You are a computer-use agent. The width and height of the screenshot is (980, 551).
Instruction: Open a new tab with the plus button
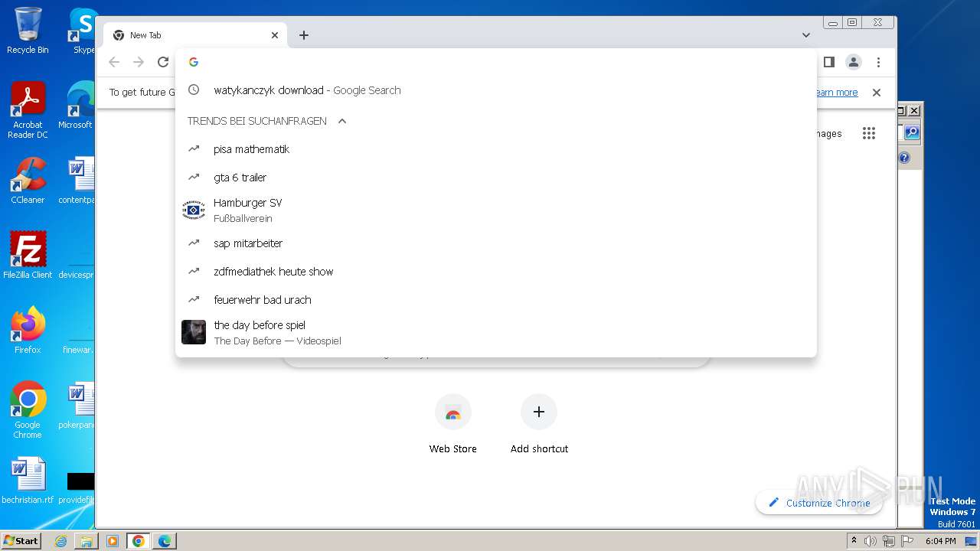(304, 35)
